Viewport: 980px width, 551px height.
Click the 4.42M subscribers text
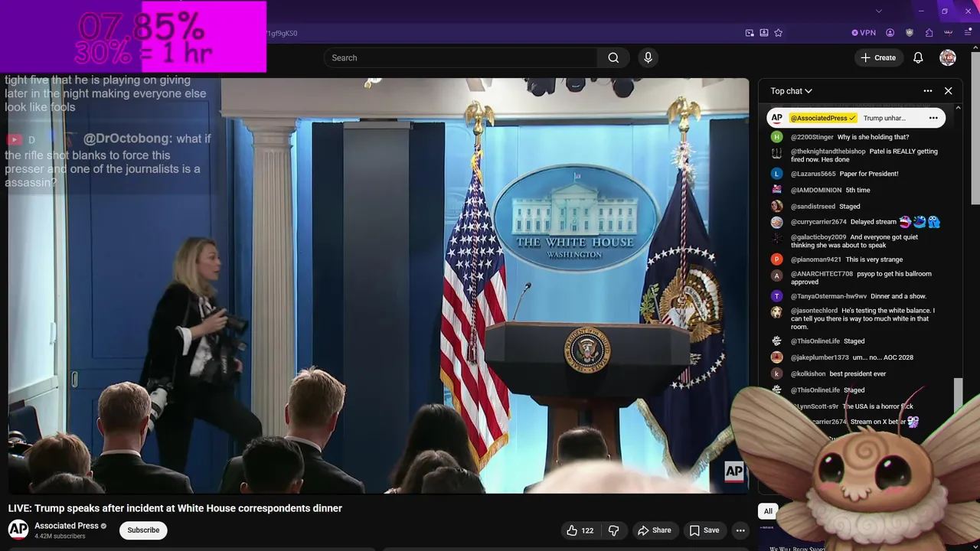coord(60,536)
